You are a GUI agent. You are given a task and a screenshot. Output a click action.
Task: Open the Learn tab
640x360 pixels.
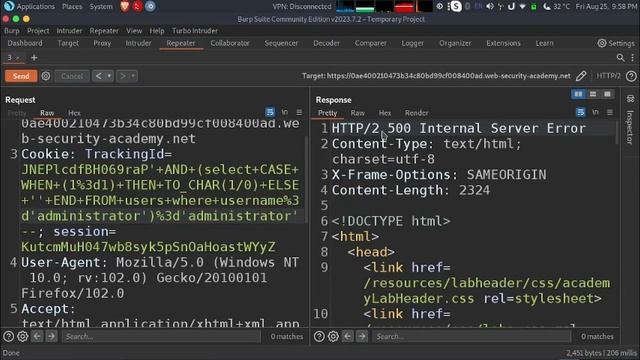click(544, 43)
